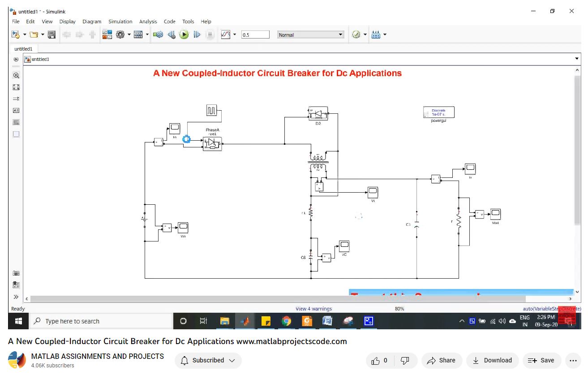Screen dimensions: 588x375
Task: Open the Diagram menu
Action: coord(92,22)
